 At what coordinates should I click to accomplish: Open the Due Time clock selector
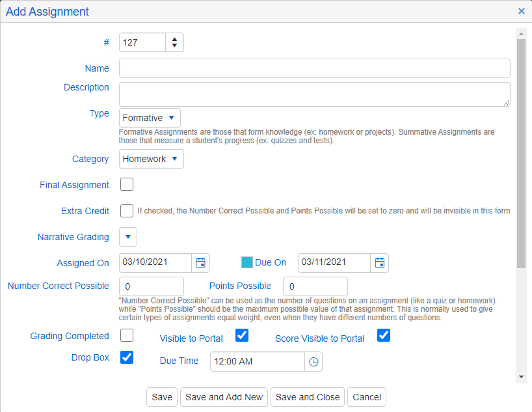313,361
